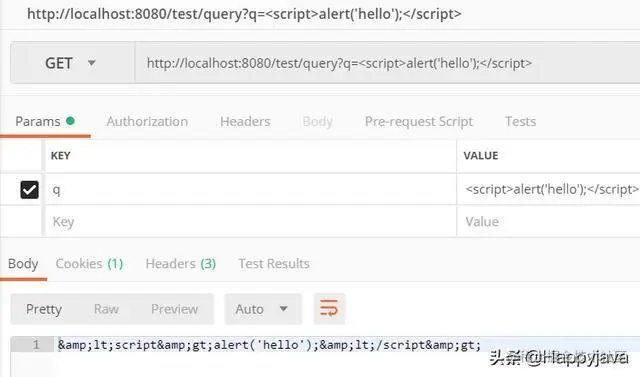The image size is (640, 377).
Task: Toggle the line wrap icon
Action: tap(329, 308)
